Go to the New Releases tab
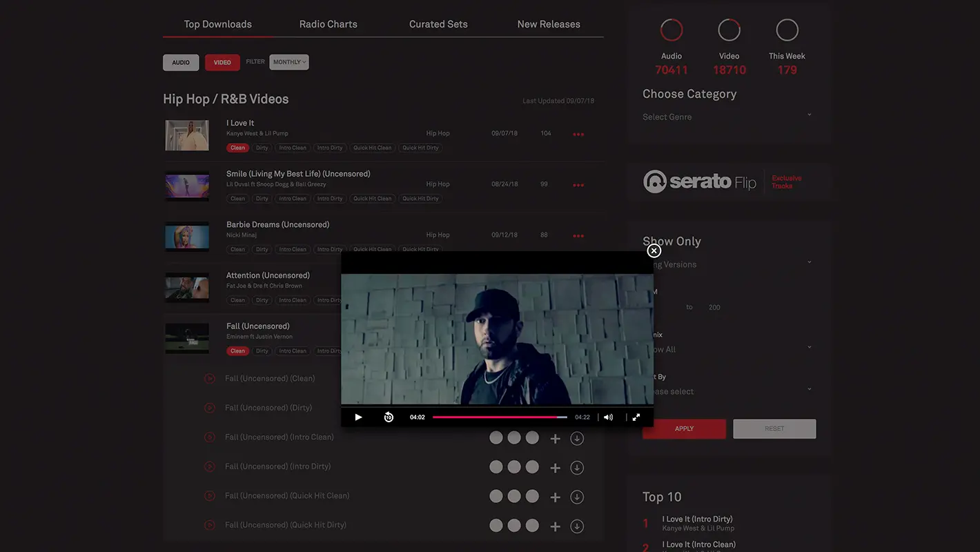980x552 pixels. point(549,24)
